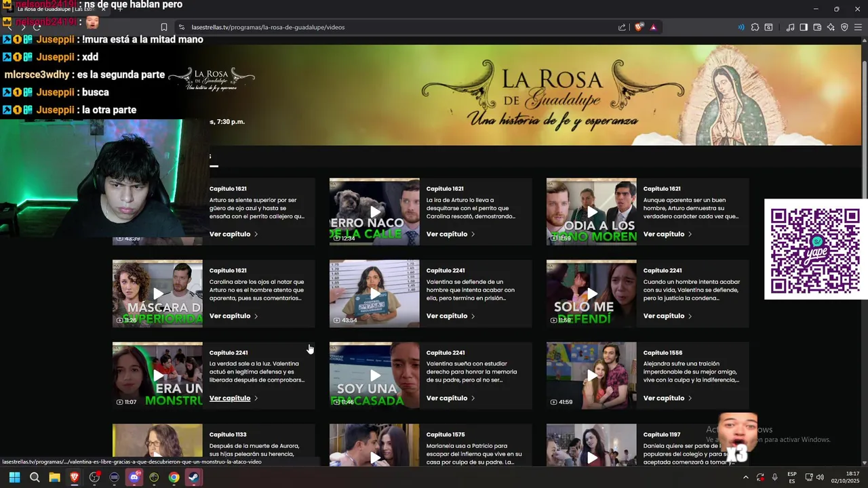868x488 pixels.
Task: Open the tab search icon
Action: pyautogui.click(x=768, y=27)
